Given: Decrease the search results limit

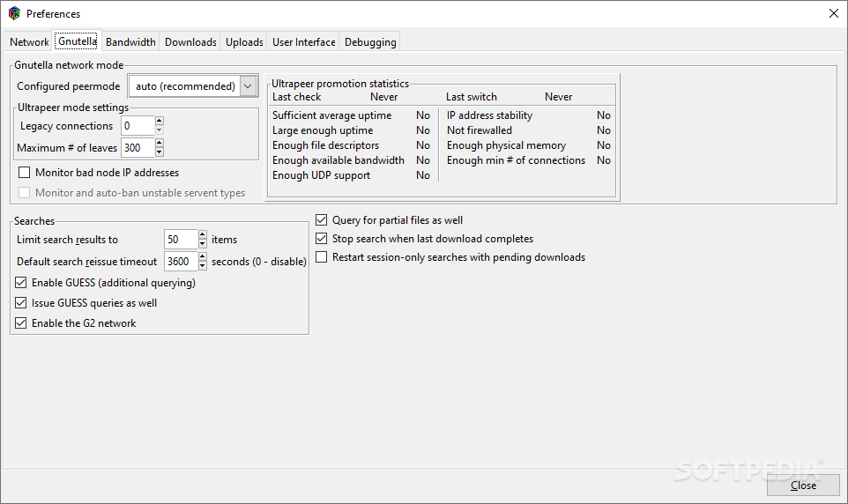Looking at the screenshot, I should click(202, 244).
